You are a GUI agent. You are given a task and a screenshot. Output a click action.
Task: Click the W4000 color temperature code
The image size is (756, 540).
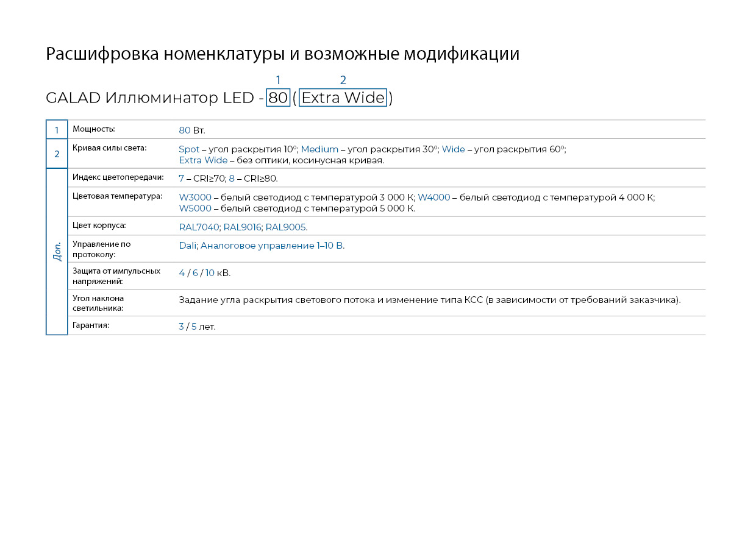[x=434, y=197]
